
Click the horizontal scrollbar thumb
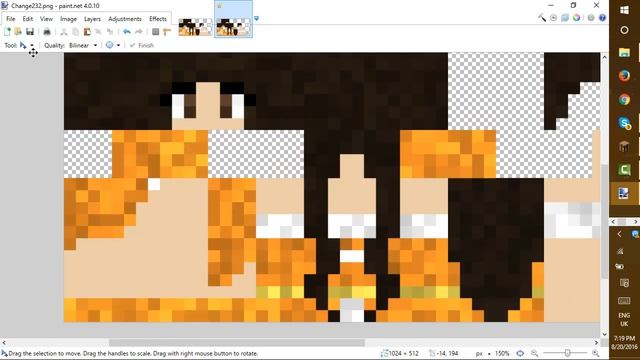tap(237, 343)
